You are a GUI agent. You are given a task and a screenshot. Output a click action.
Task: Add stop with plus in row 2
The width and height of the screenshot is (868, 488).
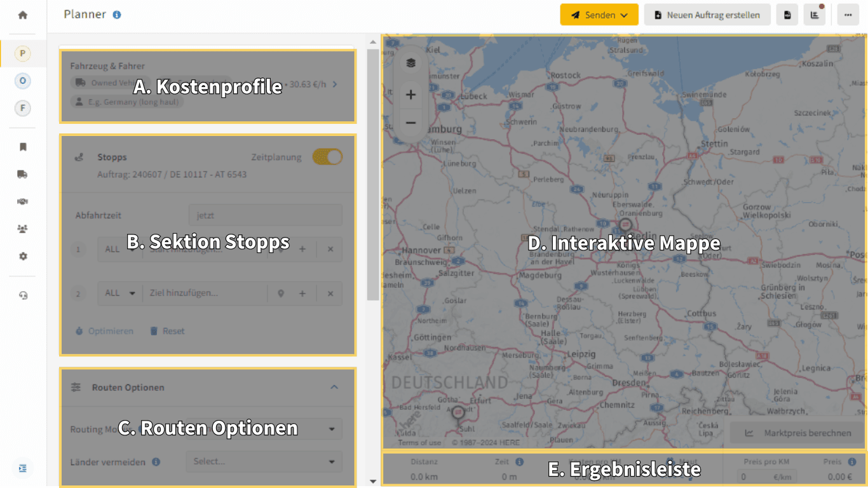[302, 294]
